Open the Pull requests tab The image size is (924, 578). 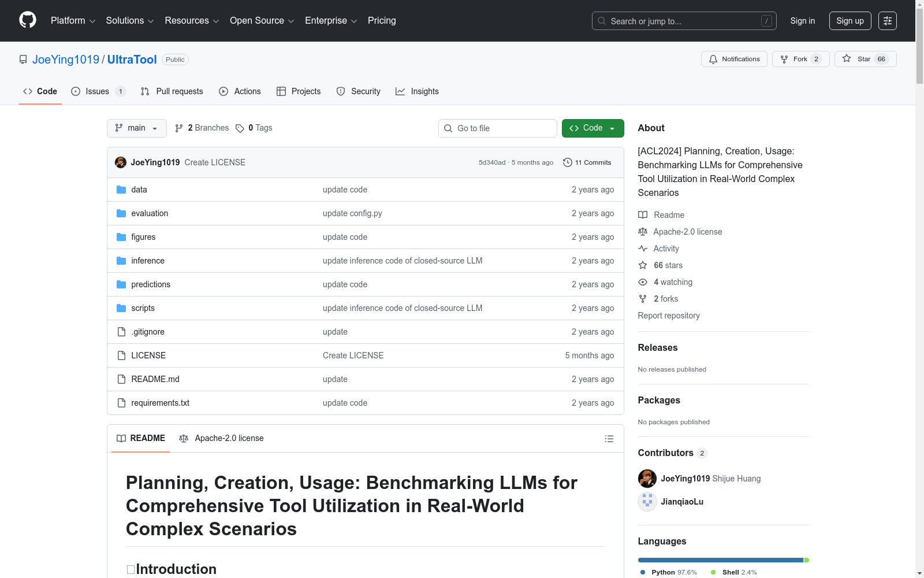pos(172,91)
